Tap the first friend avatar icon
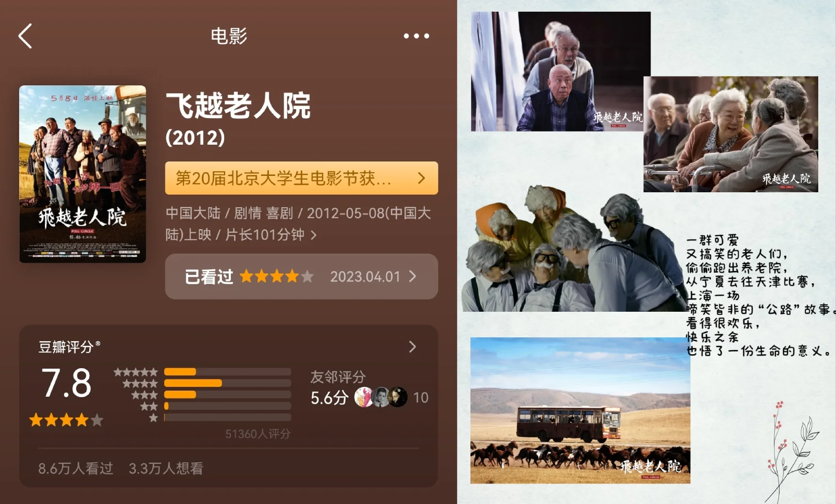This screenshot has height=504, width=836. (364, 397)
